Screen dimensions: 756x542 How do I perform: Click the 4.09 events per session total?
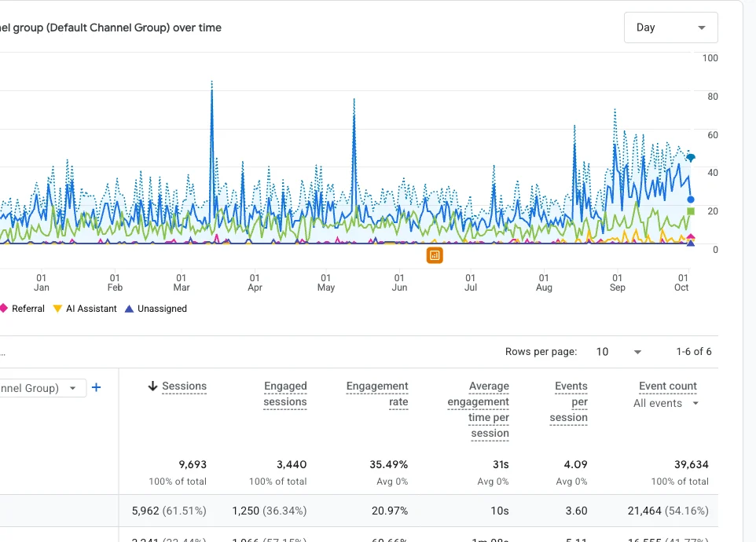tap(576, 464)
